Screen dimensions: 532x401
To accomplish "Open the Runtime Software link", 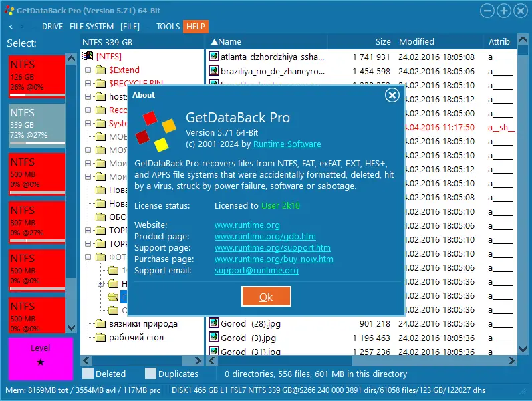I will point(287,144).
